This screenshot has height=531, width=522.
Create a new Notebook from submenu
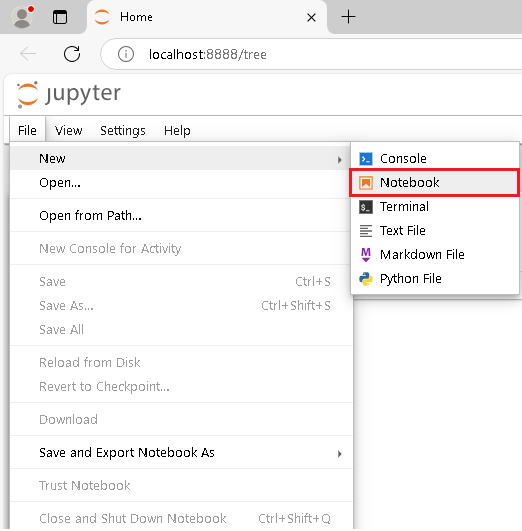pyautogui.click(x=435, y=183)
